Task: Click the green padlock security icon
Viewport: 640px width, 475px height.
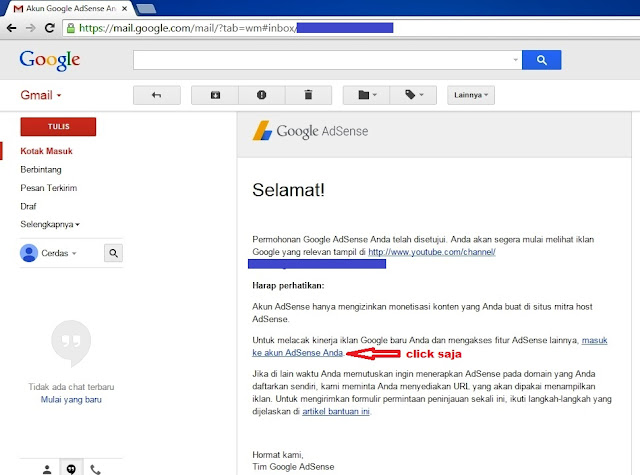Action: coord(71,28)
